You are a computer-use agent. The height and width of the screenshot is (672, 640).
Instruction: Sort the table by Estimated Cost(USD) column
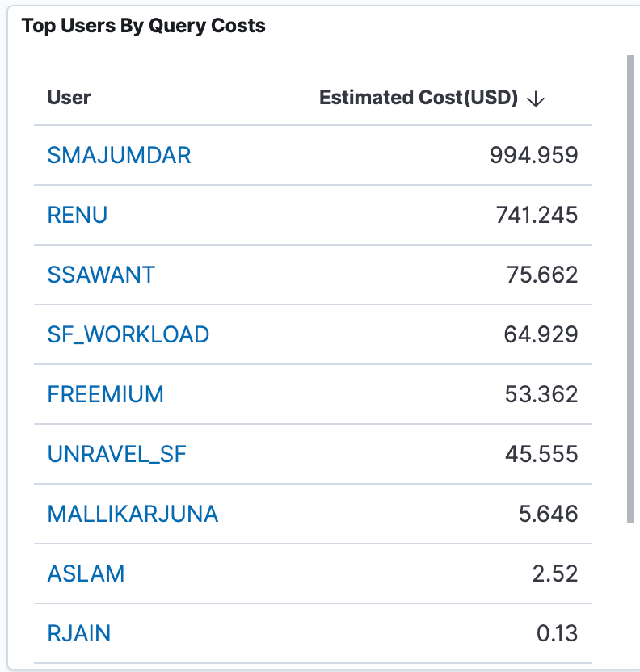click(419, 98)
